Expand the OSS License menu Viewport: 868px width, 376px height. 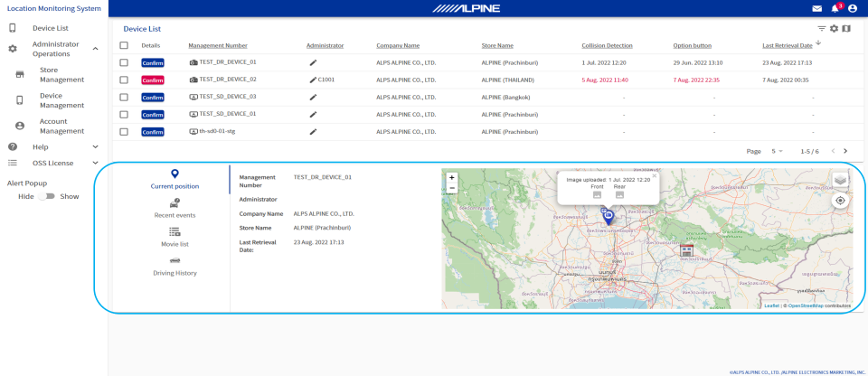click(95, 163)
